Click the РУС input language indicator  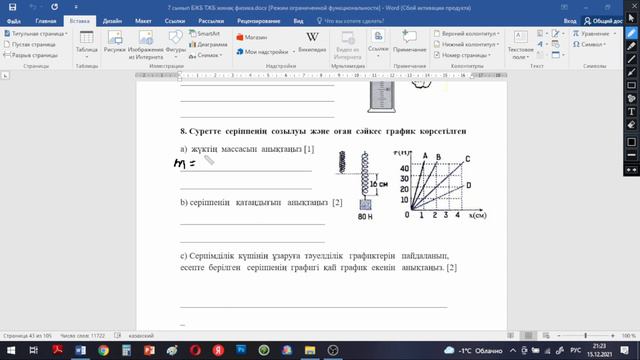pos(576,350)
